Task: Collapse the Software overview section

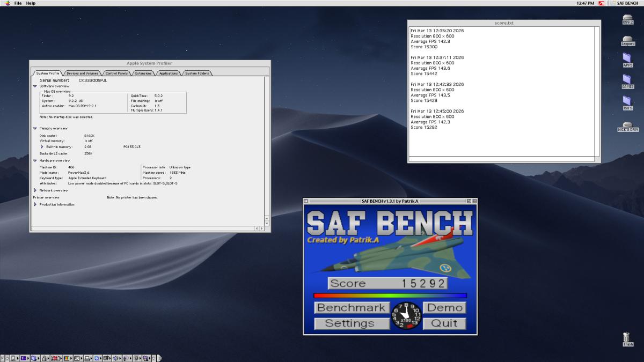Action: tap(35, 86)
